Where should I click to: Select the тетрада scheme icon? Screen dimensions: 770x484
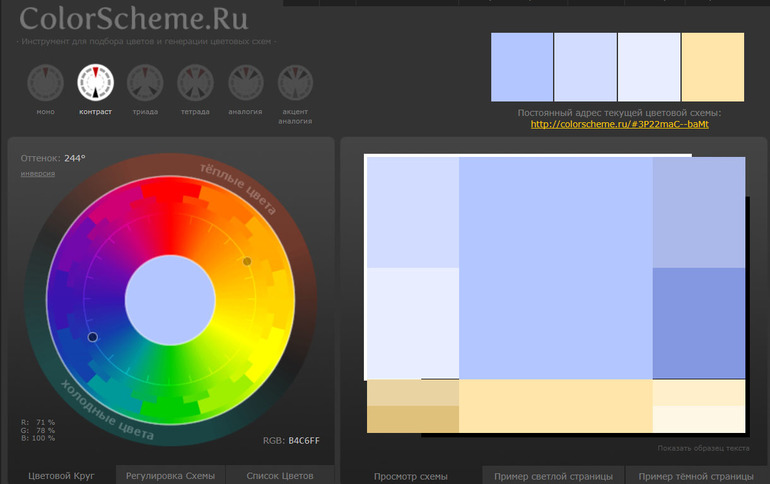[x=195, y=82]
